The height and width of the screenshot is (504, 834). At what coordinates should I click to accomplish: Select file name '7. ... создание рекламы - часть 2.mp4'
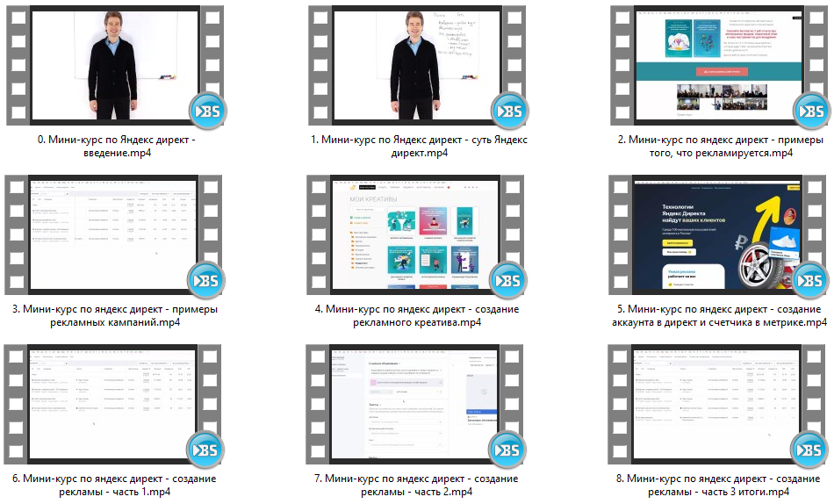pos(416,485)
